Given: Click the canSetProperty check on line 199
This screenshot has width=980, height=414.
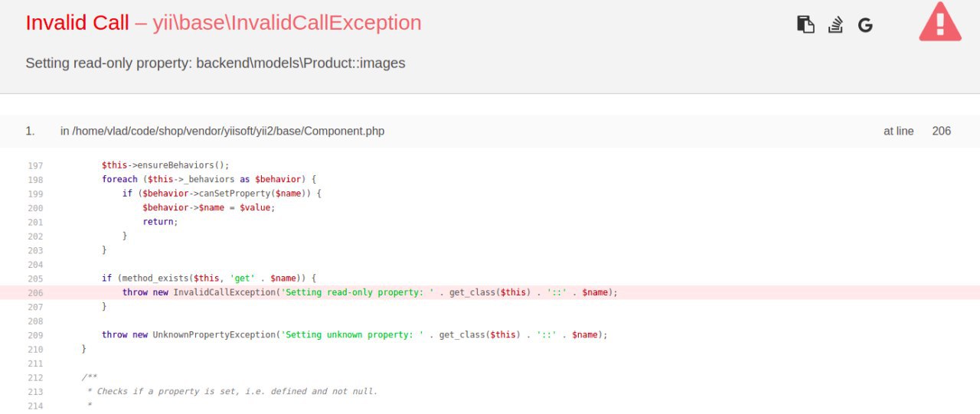Looking at the screenshot, I should tap(222, 194).
